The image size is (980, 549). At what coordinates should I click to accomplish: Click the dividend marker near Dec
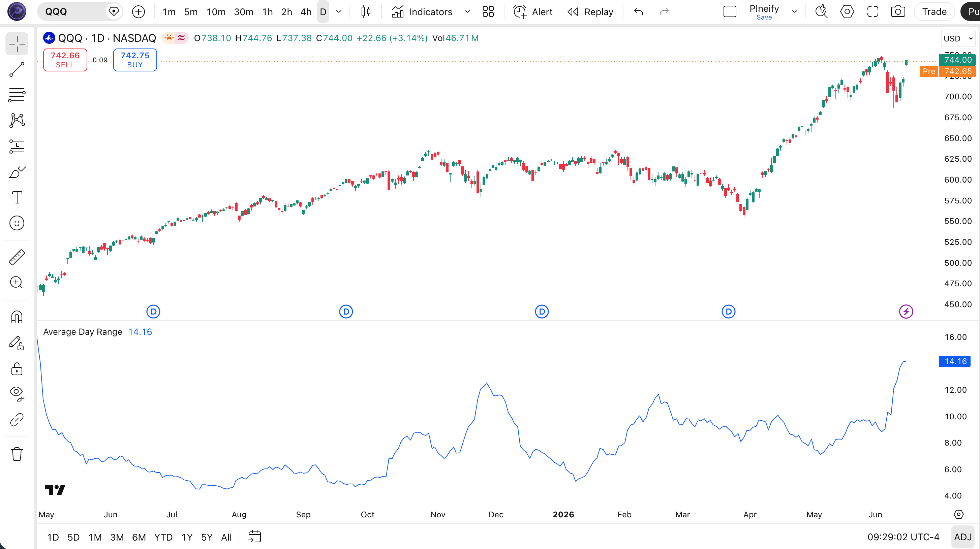tap(542, 312)
